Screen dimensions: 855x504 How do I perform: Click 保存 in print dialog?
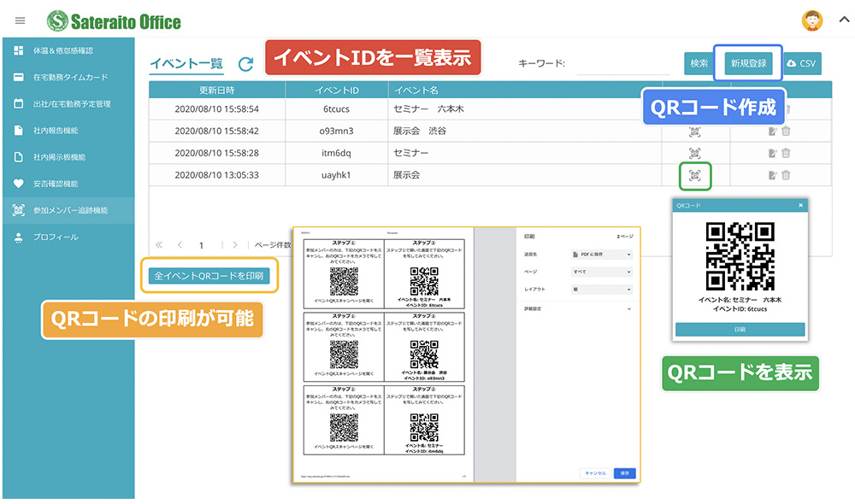point(625,473)
